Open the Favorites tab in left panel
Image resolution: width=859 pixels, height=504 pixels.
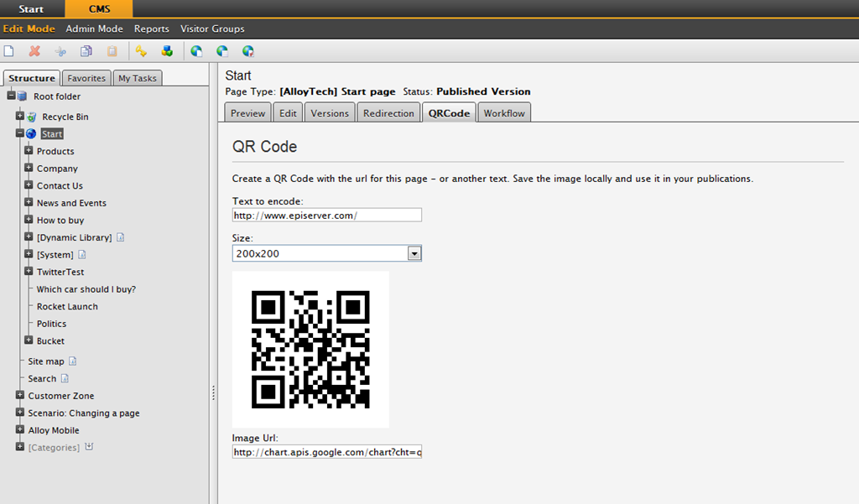[x=86, y=78]
